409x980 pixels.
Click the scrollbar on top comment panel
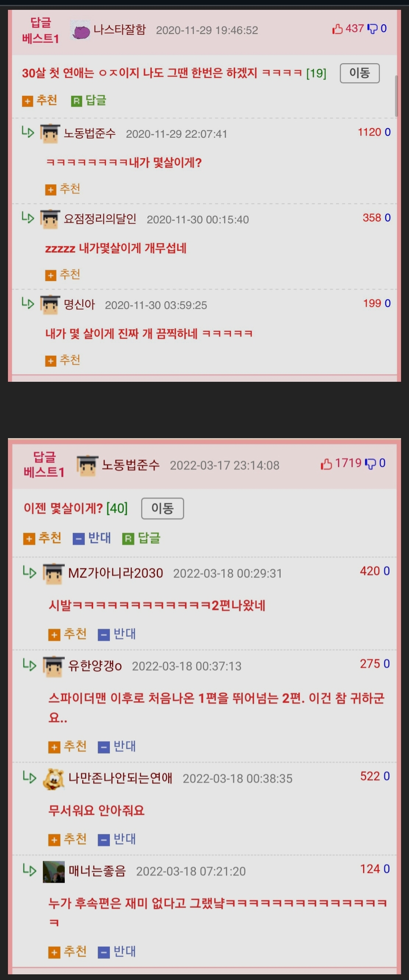(396, 96)
